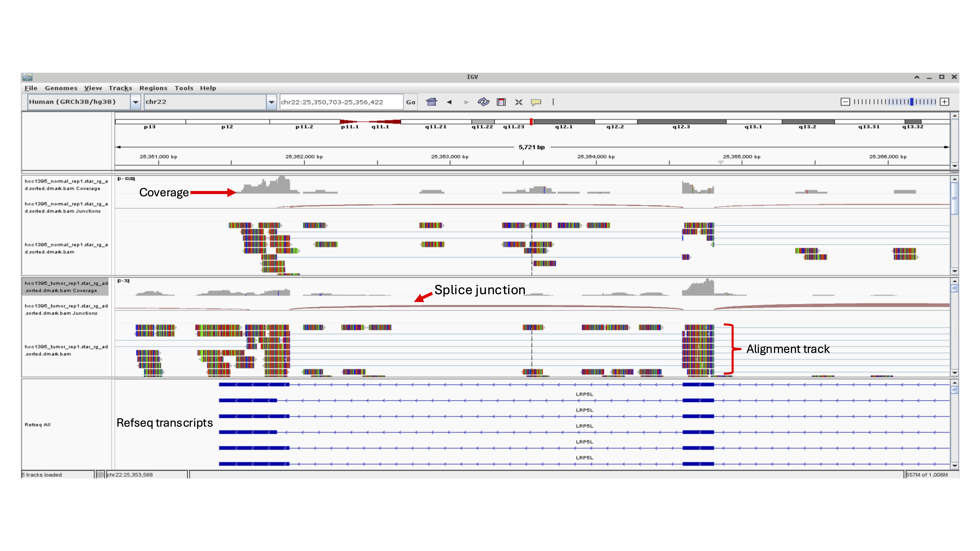980x551 pixels.
Task: Open the View menu
Action: tap(93, 88)
